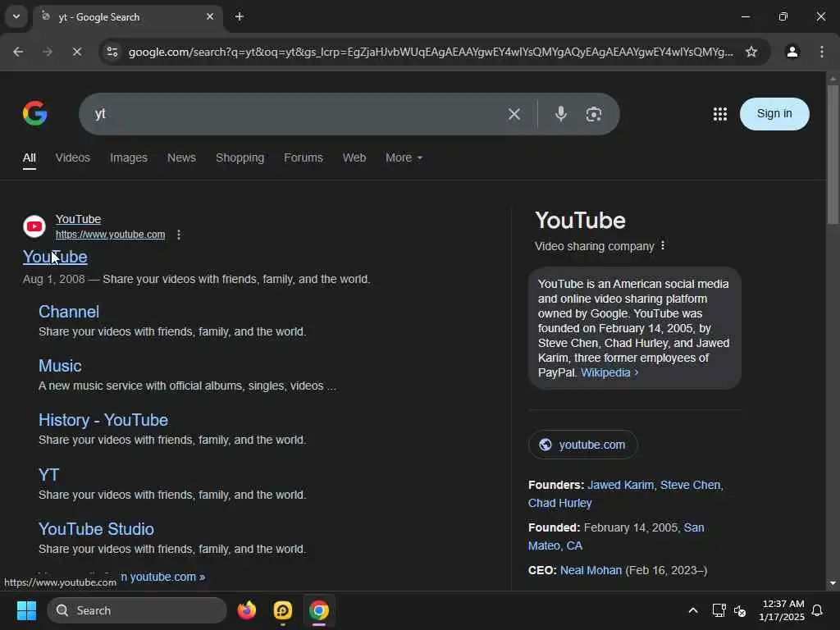This screenshot has width=840, height=630.
Task: Click the YouTube favicon in first result
Action: coord(34,226)
